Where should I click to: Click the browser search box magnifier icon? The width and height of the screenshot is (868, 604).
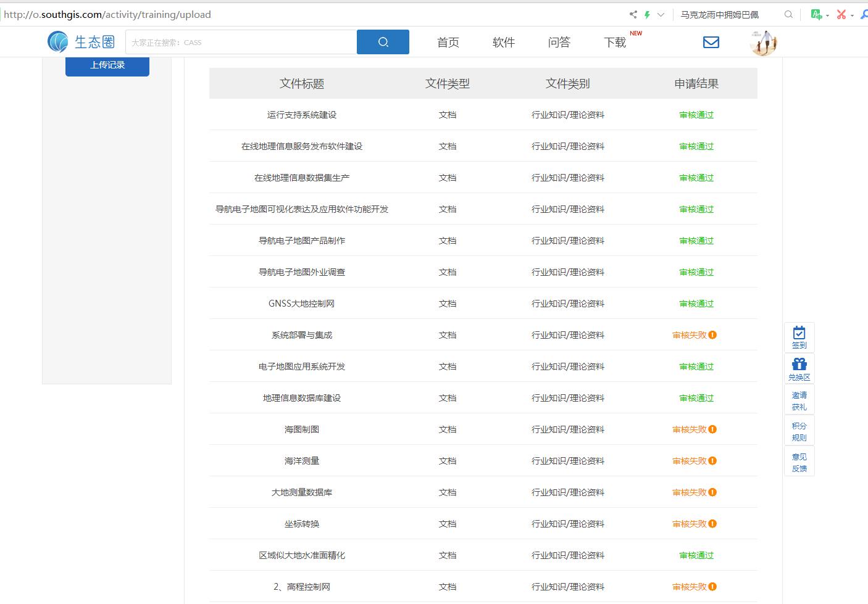pos(788,14)
